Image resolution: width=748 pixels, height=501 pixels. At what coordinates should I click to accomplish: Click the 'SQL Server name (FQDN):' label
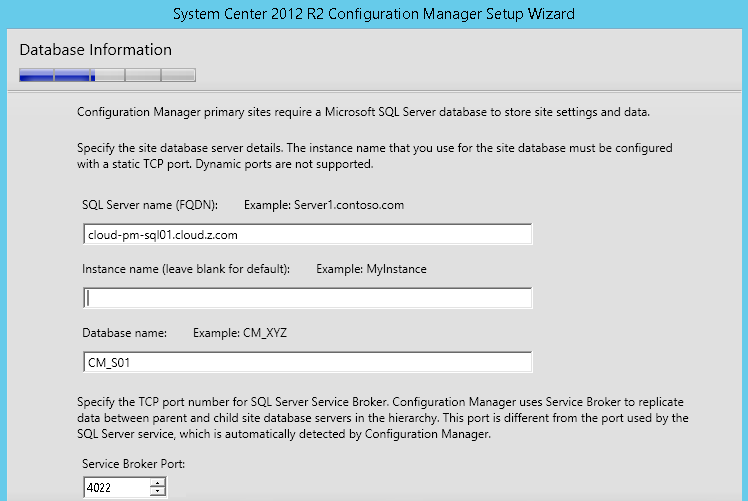pyautogui.click(x=150, y=205)
